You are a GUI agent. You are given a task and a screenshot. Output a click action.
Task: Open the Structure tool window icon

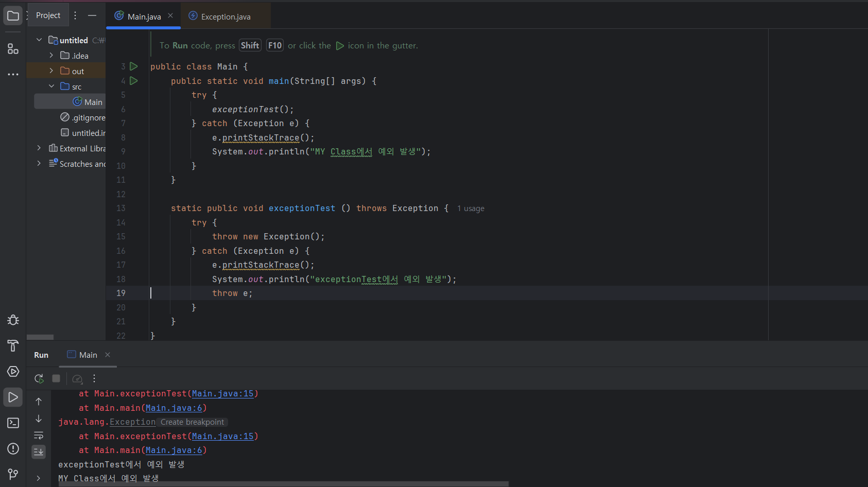[13, 49]
